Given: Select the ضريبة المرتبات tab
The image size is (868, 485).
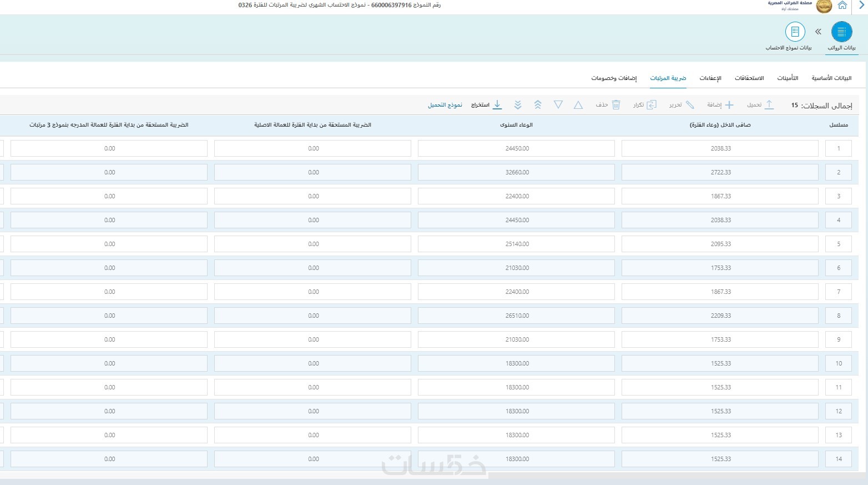Looking at the screenshot, I should pyautogui.click(x=668, y=78).
